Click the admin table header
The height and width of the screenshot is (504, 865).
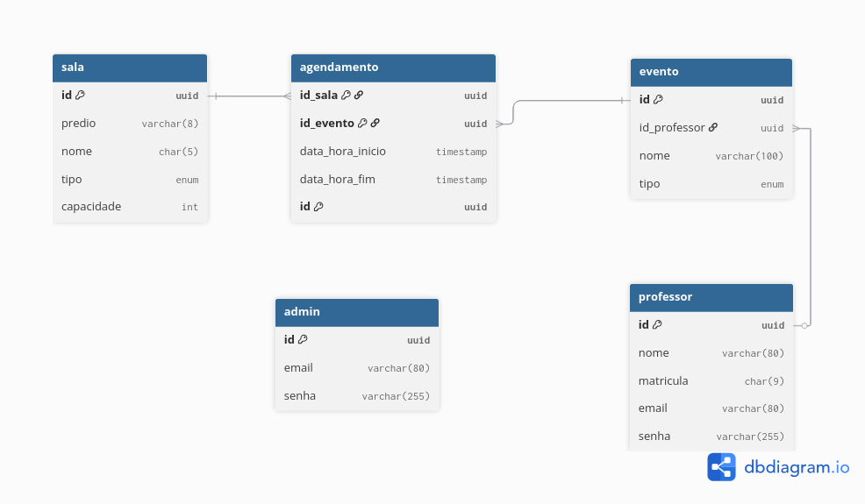coord(356,312)
